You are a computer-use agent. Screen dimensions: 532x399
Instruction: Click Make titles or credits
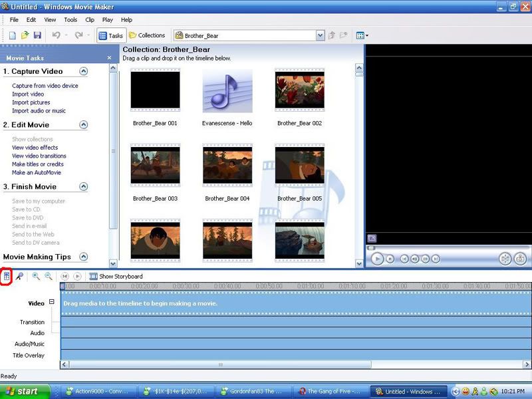[x=38, y=164]
